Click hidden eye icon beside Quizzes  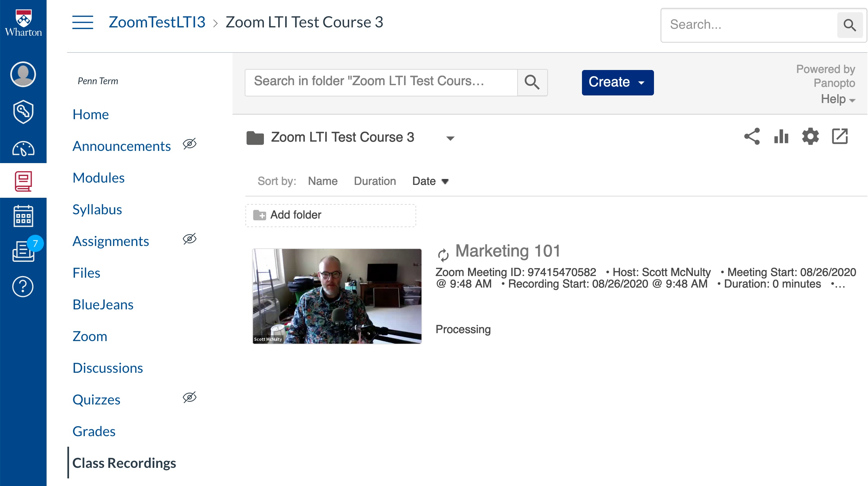click(189, 398)
